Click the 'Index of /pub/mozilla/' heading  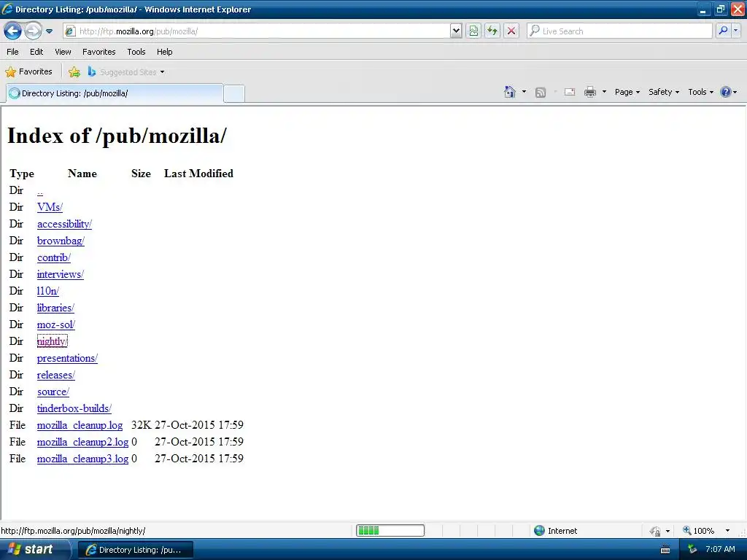(x=117, y=136)
